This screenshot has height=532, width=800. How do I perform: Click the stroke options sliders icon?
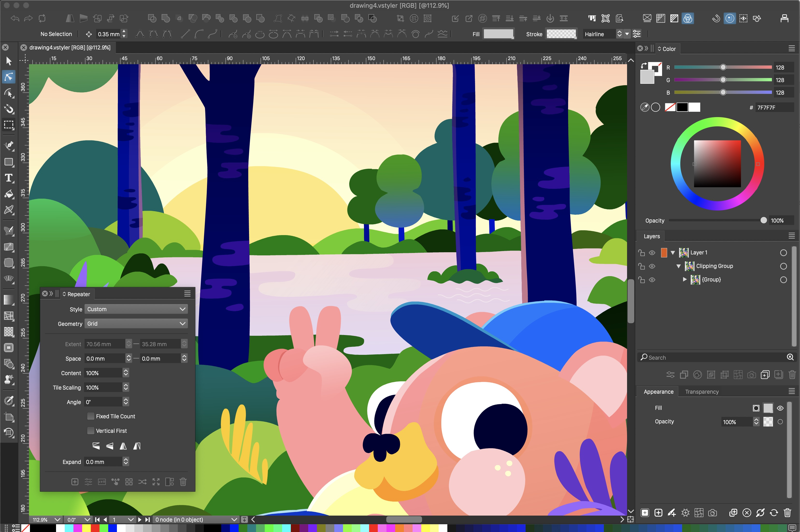[x=637, y=34]
